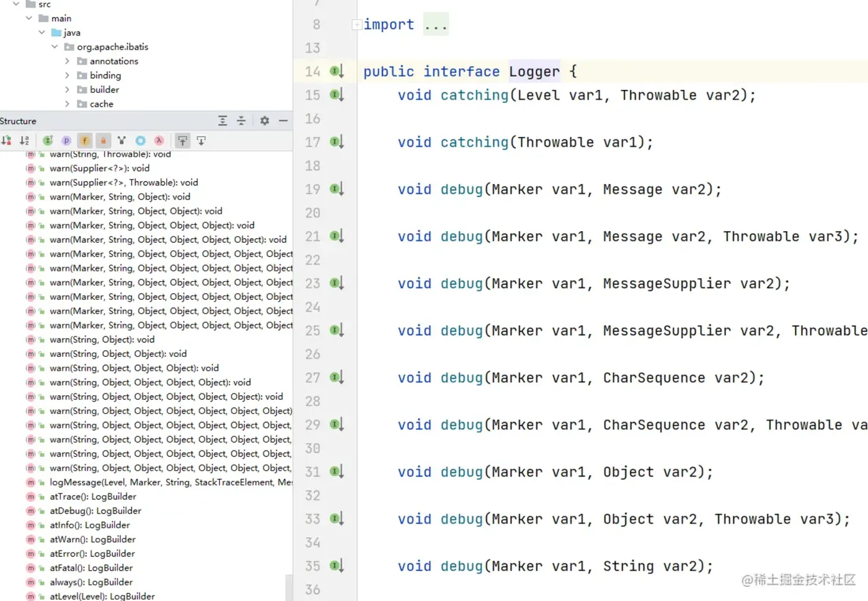Click catching method name on line 15
This screenshot has height=601, width=868.
pyautogui.click(x=474, y=95)
